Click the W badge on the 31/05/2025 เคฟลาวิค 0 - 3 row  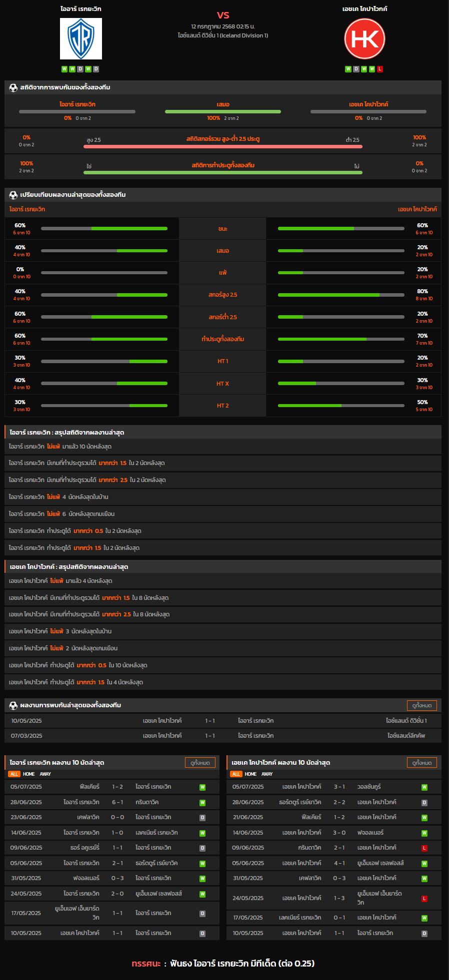click(x=424, y=879)
